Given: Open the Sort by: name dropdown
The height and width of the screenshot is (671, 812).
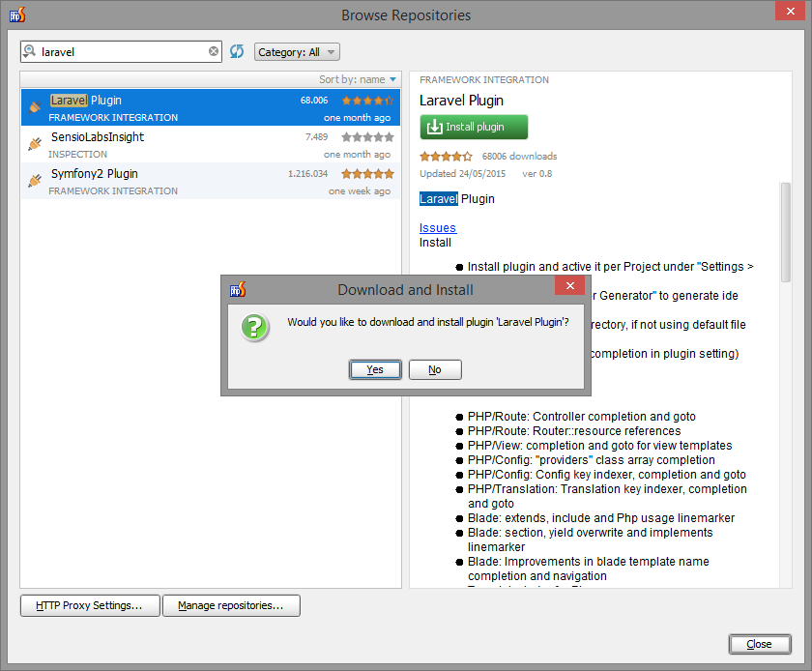Looking at the screenshot, I should pos(358,79).
